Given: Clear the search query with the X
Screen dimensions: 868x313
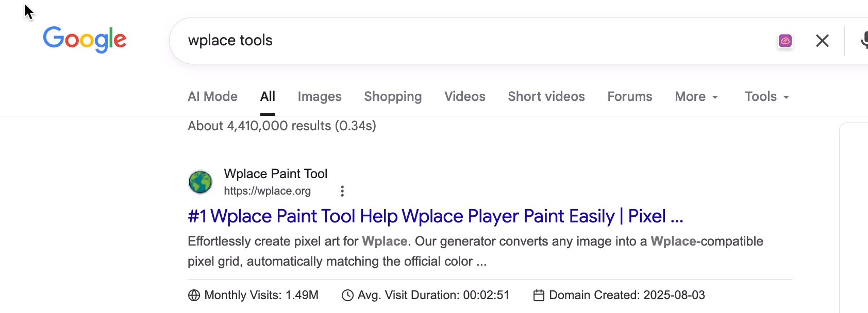Looking at the screenshot, I should (822, 41).
